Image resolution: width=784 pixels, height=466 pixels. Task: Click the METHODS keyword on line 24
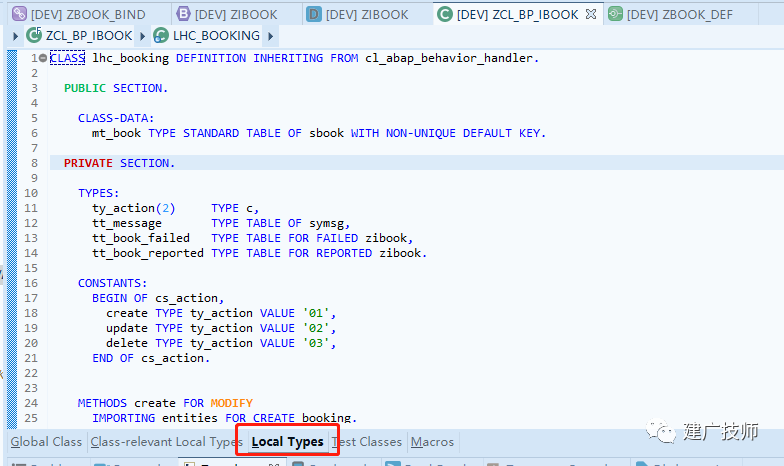[x=102, y=403]
